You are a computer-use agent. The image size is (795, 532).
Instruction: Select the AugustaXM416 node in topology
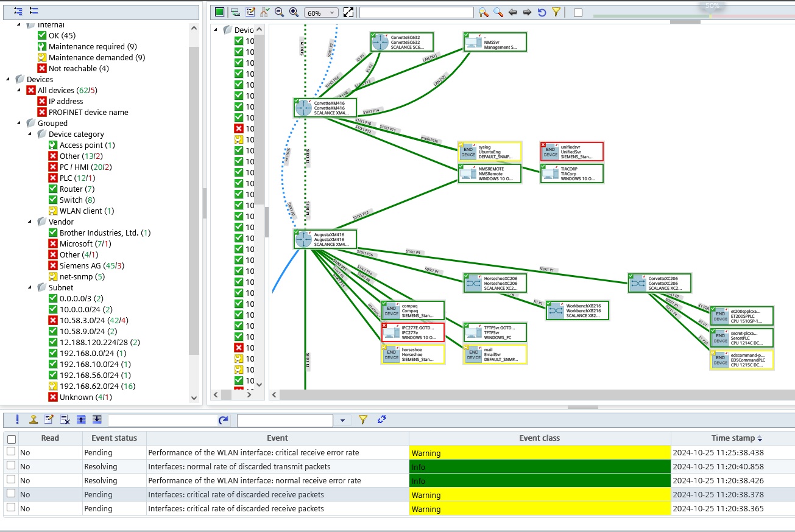coord(325,239)
